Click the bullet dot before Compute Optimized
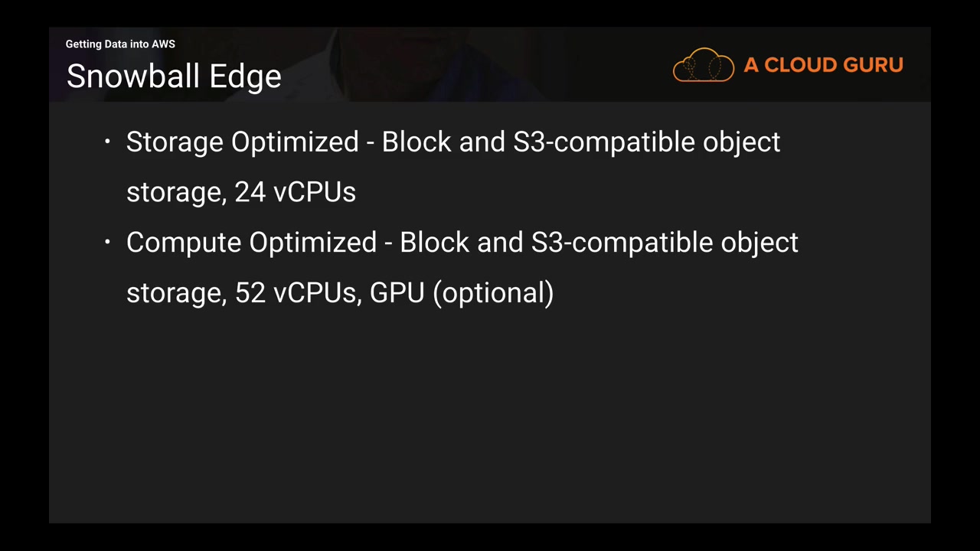The height and width of the screenshot is (551, 980). pos(108,242)
